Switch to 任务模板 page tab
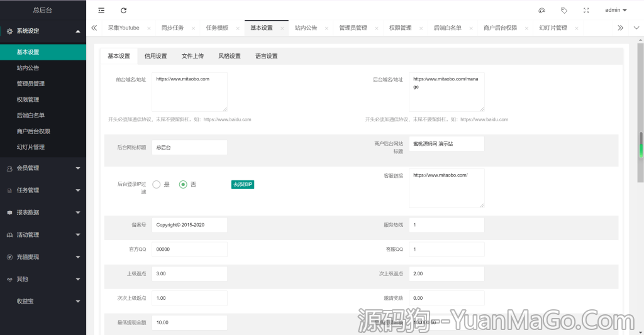644x335 pixels. point(217,28)
